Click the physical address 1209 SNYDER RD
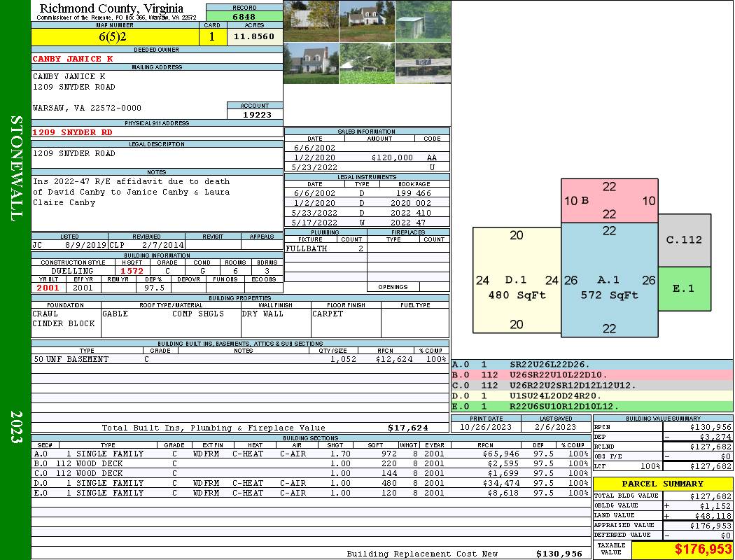This screenshot has width=735, height=560. point(72,132)
